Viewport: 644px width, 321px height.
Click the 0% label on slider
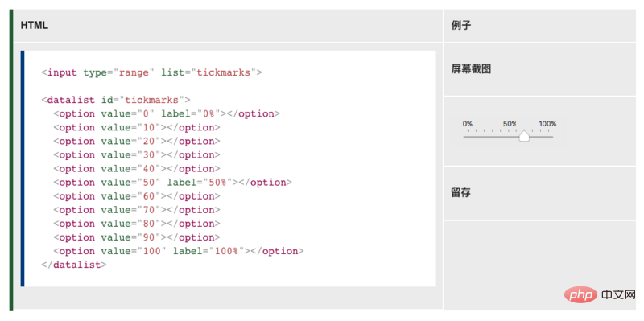click(x=468, y=124)
